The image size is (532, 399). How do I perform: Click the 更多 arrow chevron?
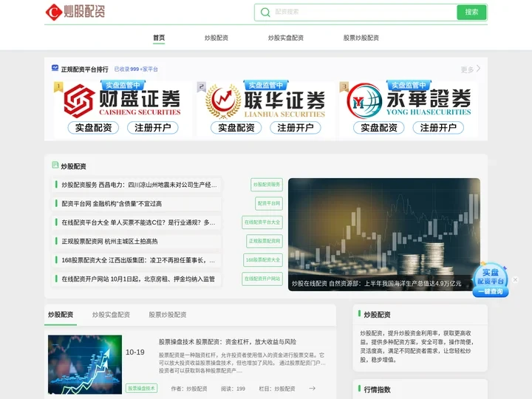point(478,69)
